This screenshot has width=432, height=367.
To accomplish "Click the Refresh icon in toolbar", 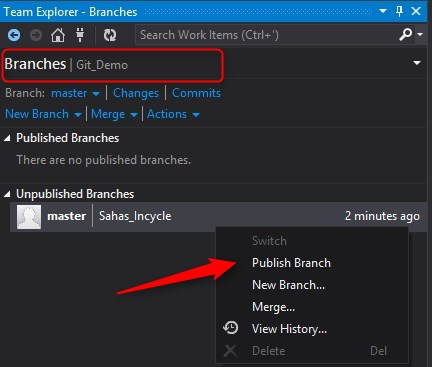I will coord(110,35).
